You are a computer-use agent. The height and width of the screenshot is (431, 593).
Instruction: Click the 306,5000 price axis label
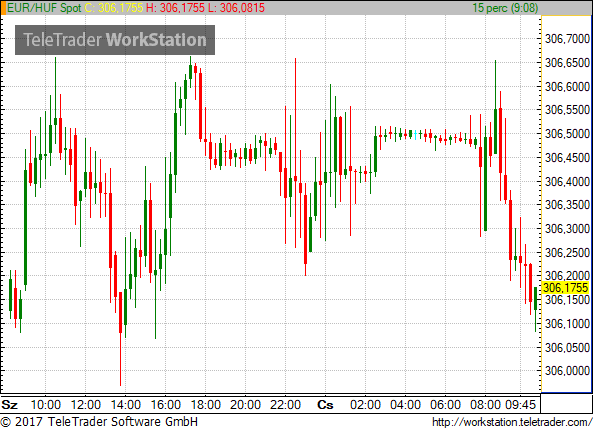pyautogui.click(x=567, y=133)
